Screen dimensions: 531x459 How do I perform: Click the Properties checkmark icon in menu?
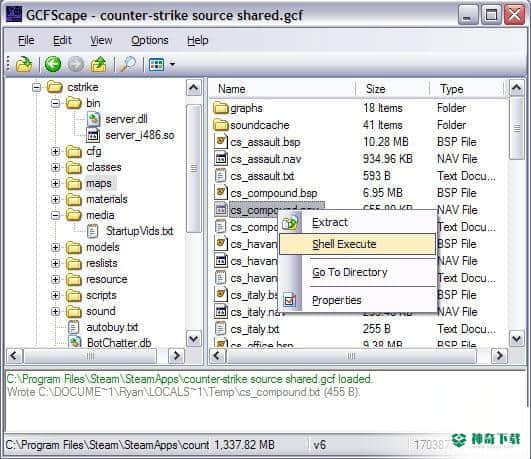(290, 300)
